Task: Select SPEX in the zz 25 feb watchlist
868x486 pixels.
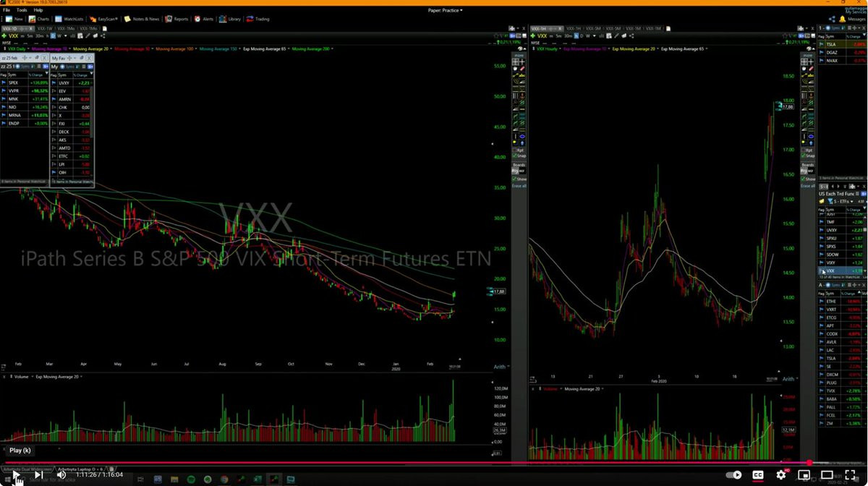Action: click(14, 82)
